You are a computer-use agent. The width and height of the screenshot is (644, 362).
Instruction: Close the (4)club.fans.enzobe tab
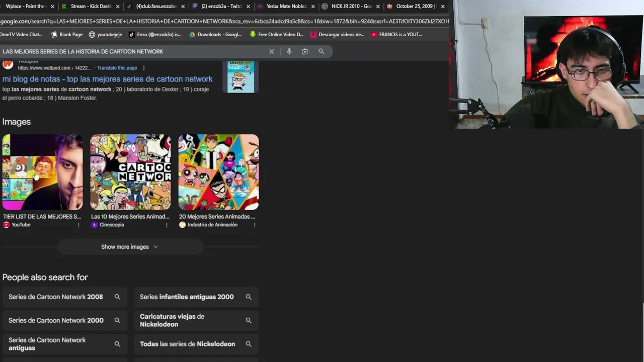click(x=183, y=7)
